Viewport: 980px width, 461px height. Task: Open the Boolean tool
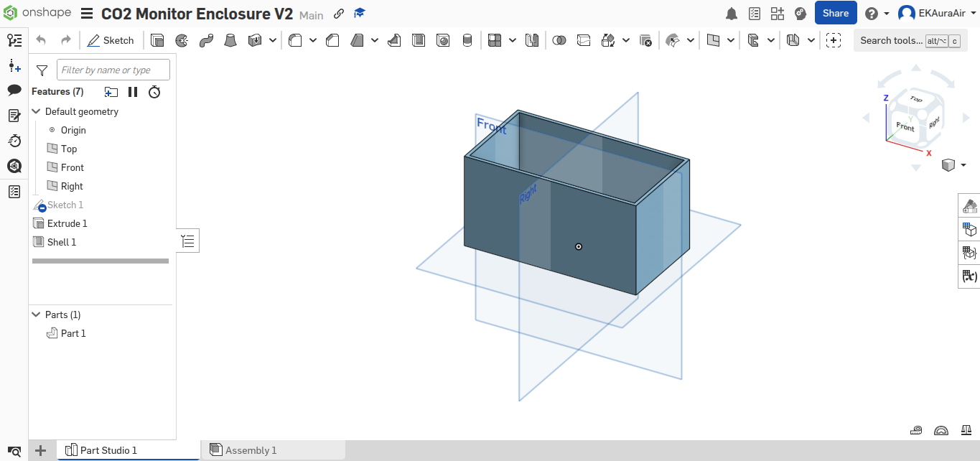[x=559, y=40]
